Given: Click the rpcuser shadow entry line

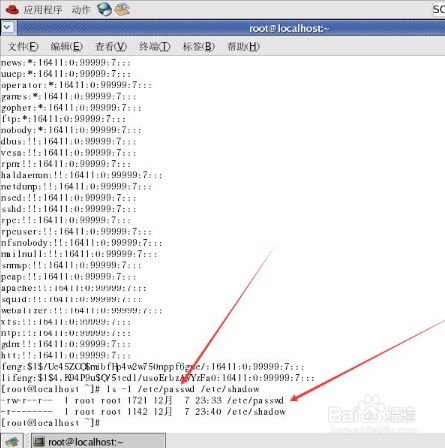Looking at the screenshot, I should (76, 232).
